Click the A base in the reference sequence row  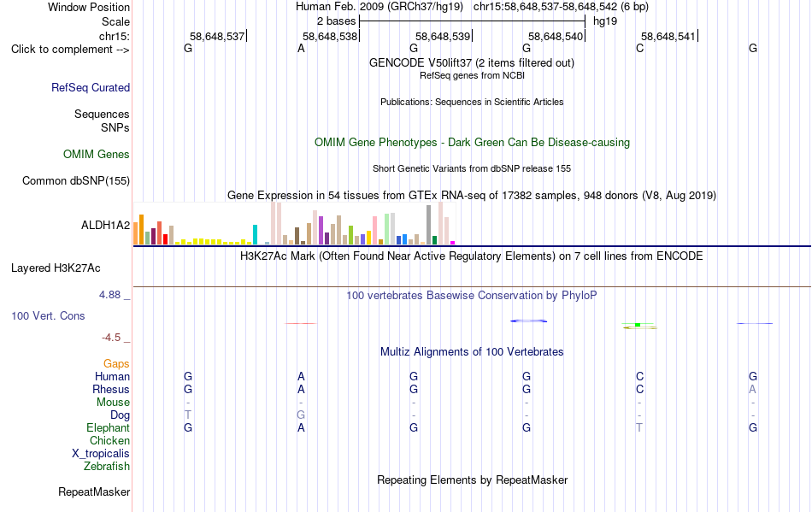click(301, 48)
